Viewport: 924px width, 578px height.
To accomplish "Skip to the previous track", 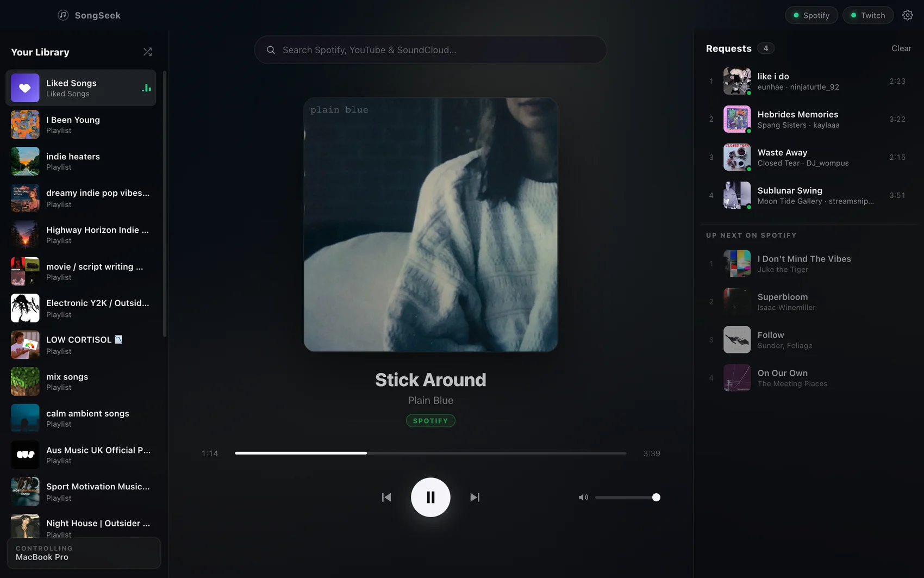I will pos(386,497).
